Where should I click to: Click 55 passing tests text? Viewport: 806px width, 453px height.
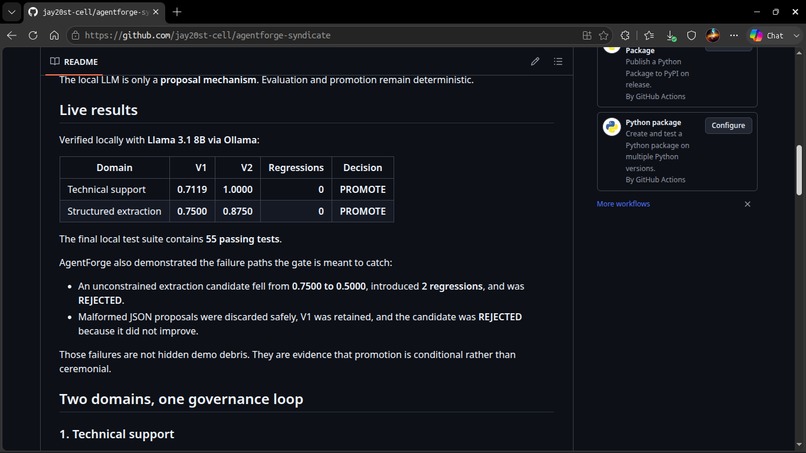pyautogui.click(x=243, y=239)
